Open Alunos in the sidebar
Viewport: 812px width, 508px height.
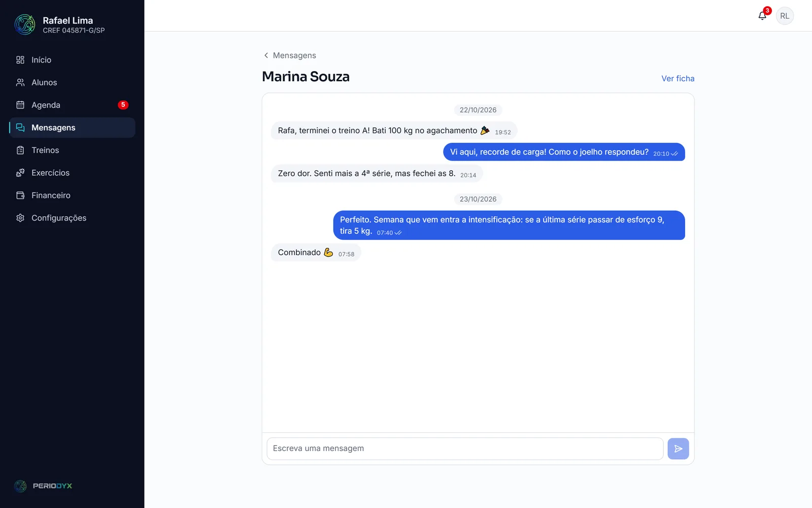(x=72, y=82)
